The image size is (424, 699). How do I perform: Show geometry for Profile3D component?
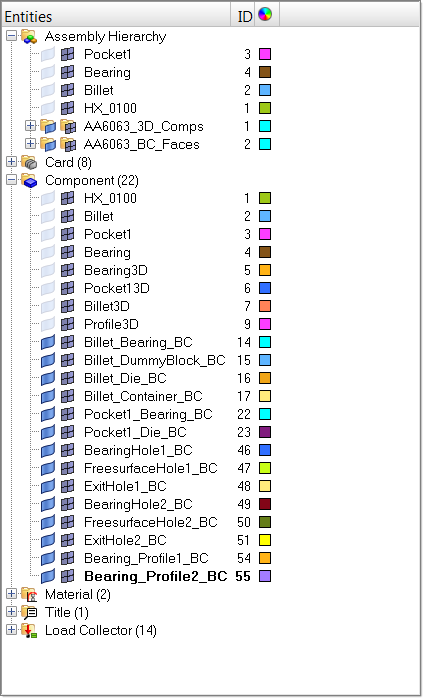[x=48, y=325]
